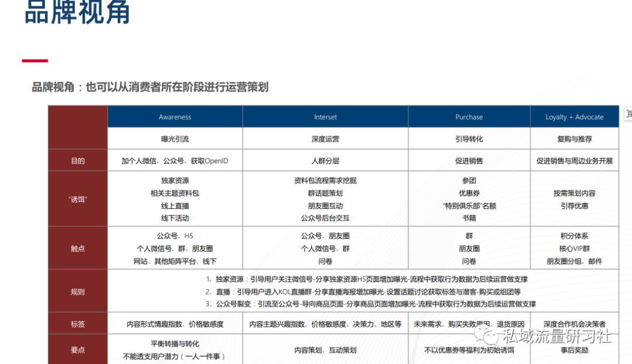Click 个人微信号、群 in Interset column

coord(325,248)
